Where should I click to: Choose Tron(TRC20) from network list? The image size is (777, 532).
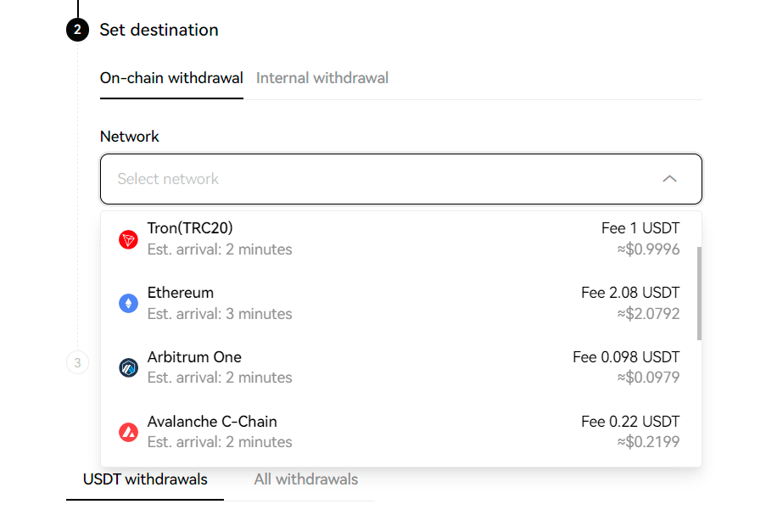(190, 228)
